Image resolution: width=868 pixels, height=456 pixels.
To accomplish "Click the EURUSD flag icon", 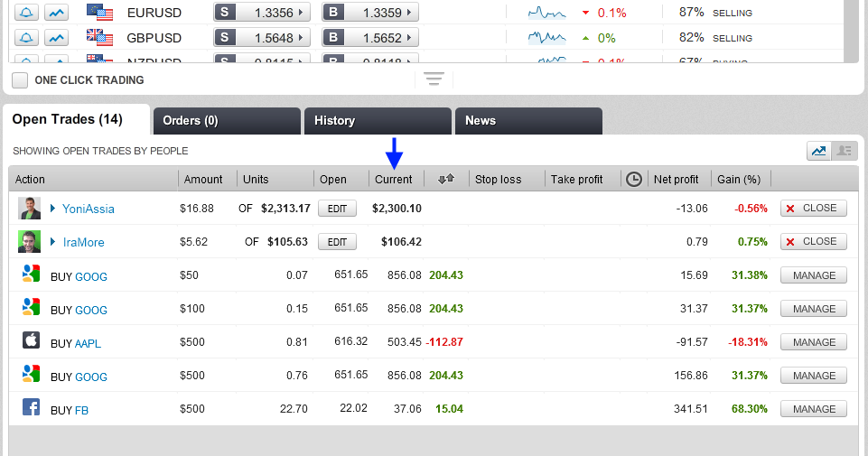I will coord(99,12).
